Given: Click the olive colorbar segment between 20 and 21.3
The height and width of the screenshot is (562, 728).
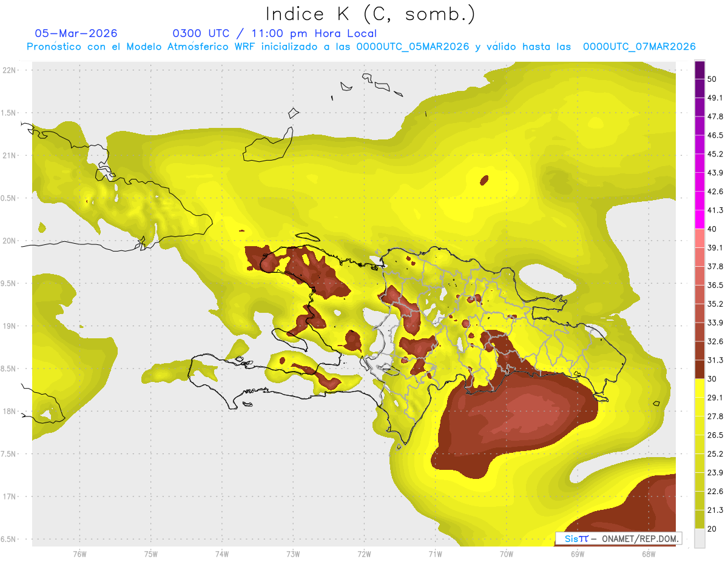Looking at the screenshot, I should 699,520.
